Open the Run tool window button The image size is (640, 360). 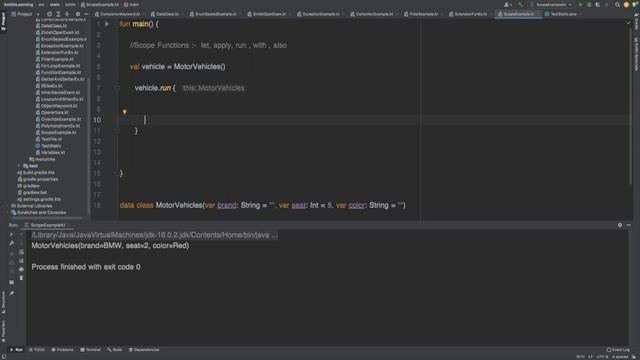(x=16, y=350)
